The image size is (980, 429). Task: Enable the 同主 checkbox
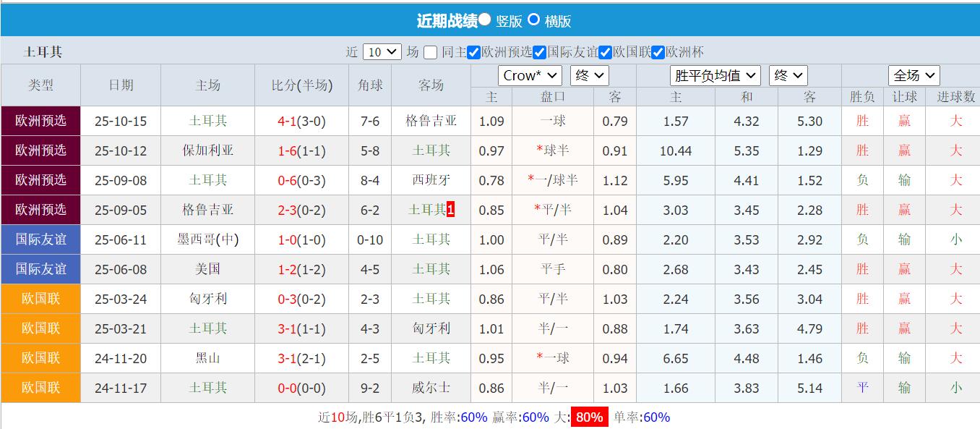click(429, 51)
